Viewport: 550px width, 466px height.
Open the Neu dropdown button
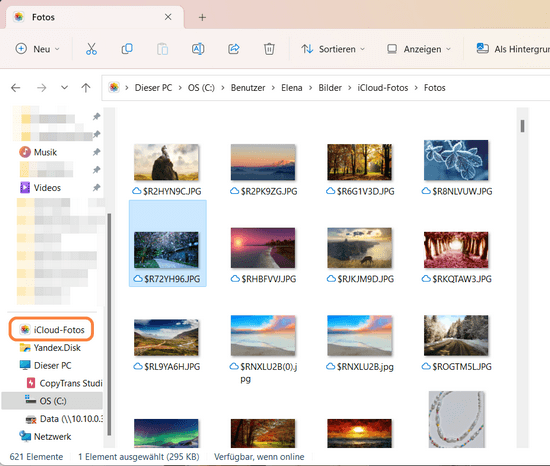point(38,49)
